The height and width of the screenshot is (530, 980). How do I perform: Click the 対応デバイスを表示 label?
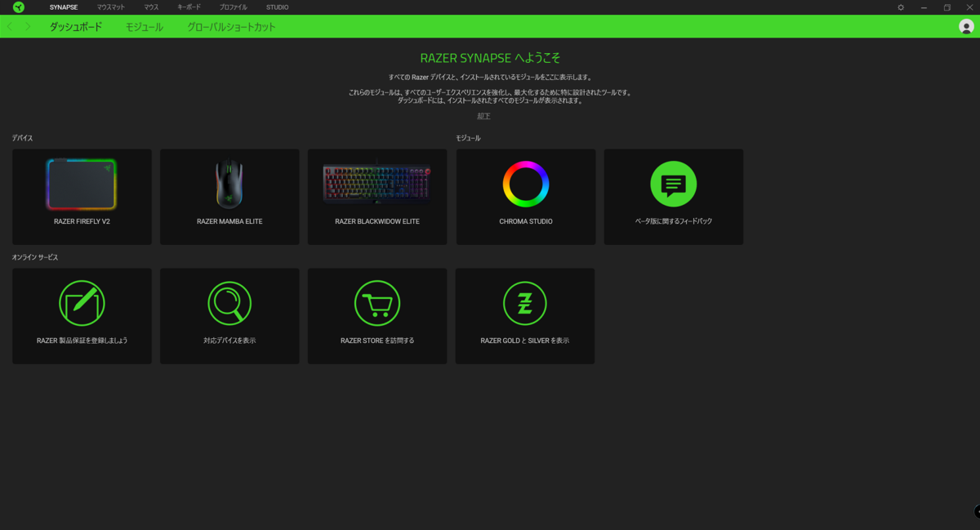[229, 341]
